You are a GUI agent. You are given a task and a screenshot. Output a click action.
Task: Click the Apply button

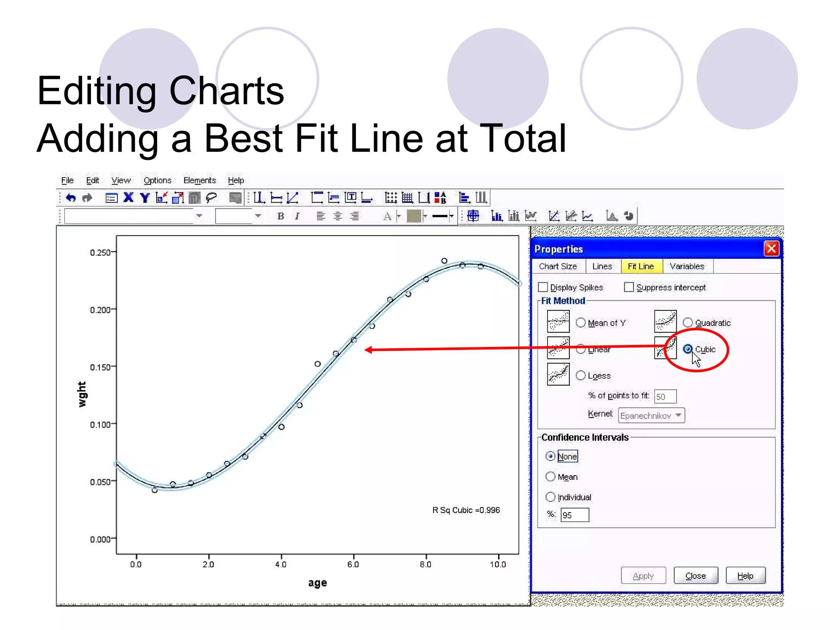643,575
